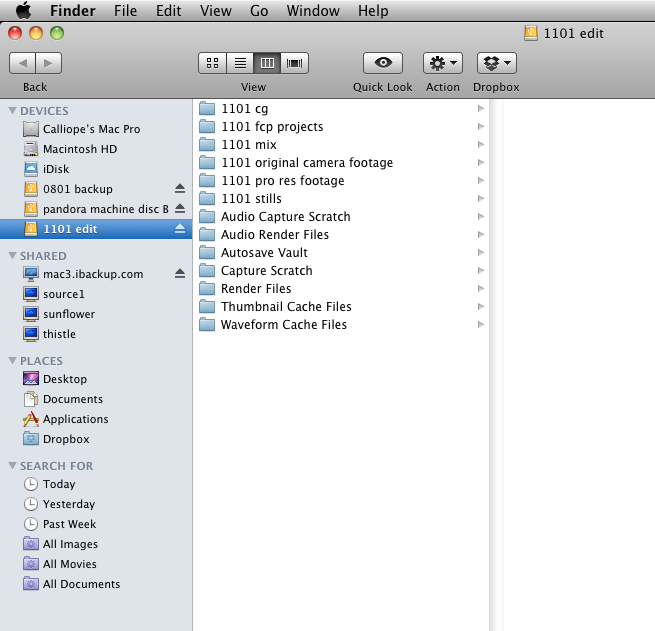Go back with the left arrow button

(22, 63)
